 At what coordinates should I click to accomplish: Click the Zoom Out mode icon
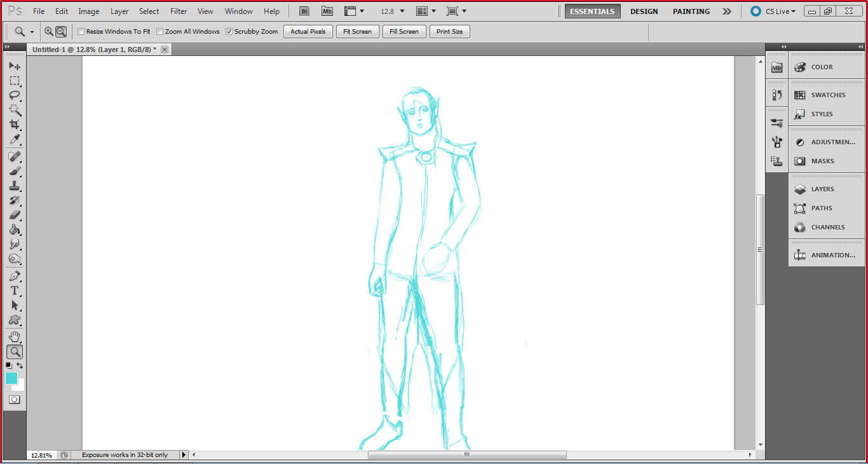coord(61,31)
